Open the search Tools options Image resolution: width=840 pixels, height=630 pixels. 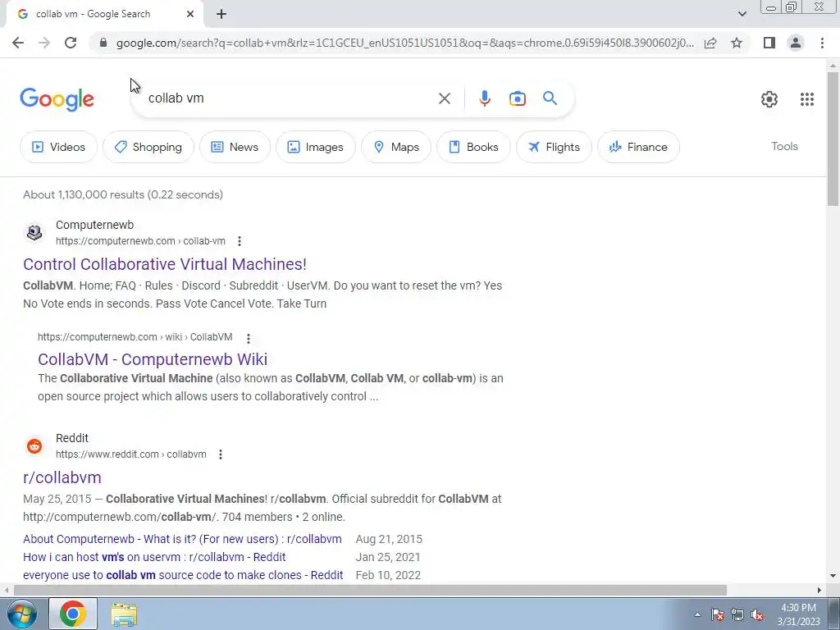tap(784, 146)
